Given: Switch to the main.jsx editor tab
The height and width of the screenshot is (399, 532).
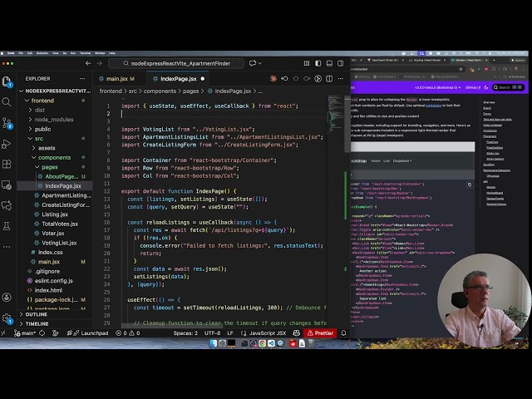Looking at the screenshot, I should tap(116, 79).
